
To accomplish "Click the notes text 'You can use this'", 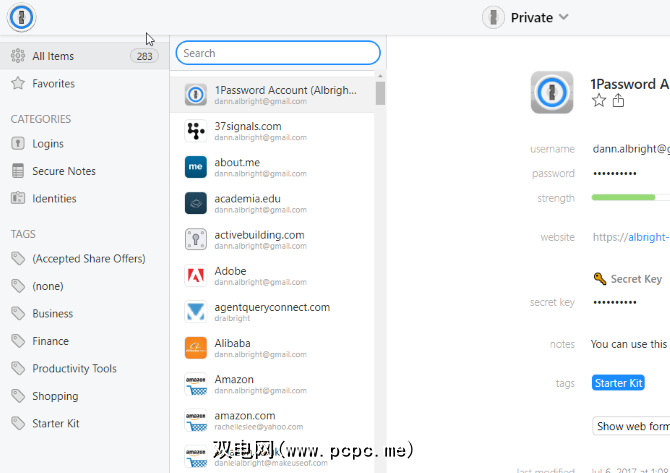I will [x=629, y=344].
